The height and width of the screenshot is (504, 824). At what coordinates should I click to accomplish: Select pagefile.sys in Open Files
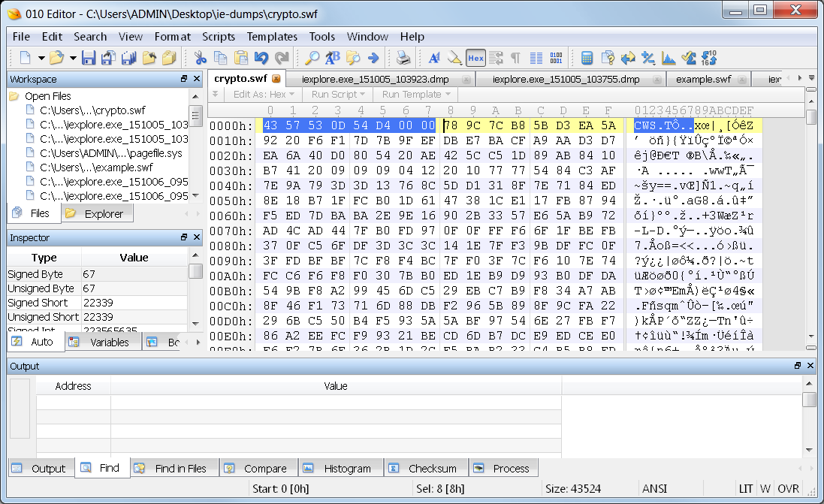tap(111, 153)
